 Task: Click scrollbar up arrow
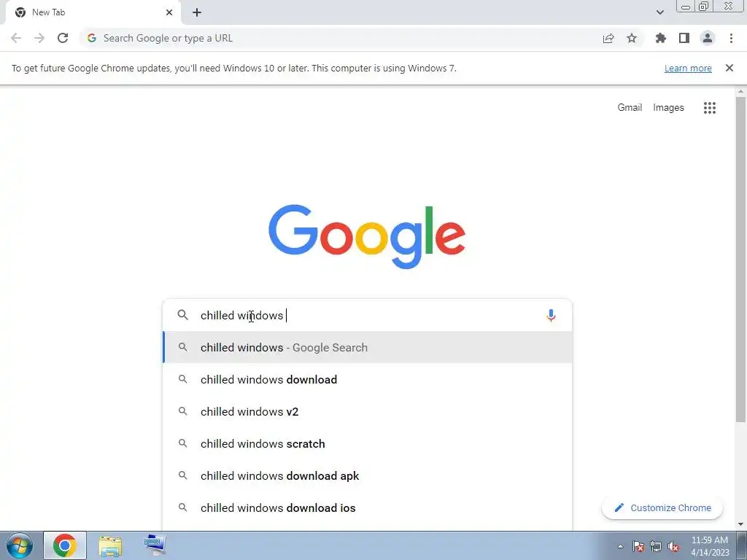740,91
